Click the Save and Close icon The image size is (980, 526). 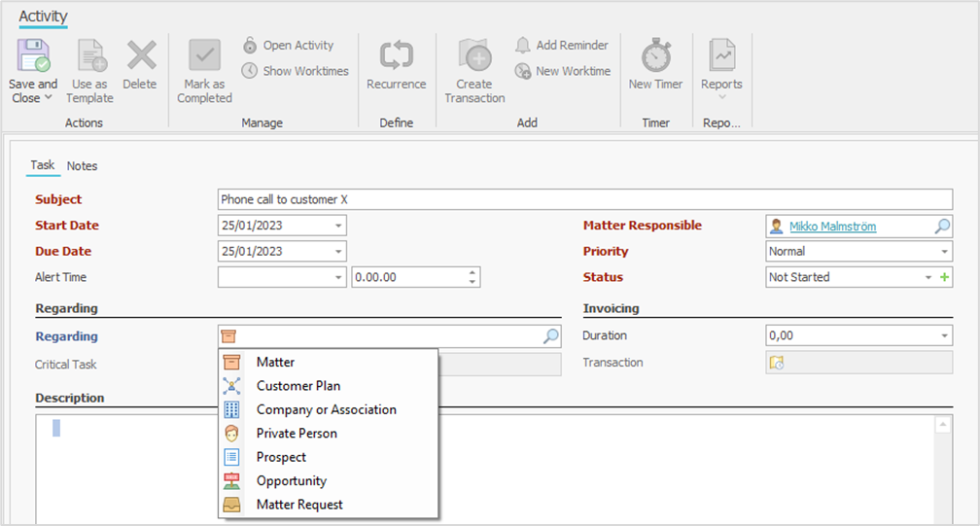(33, 56)
